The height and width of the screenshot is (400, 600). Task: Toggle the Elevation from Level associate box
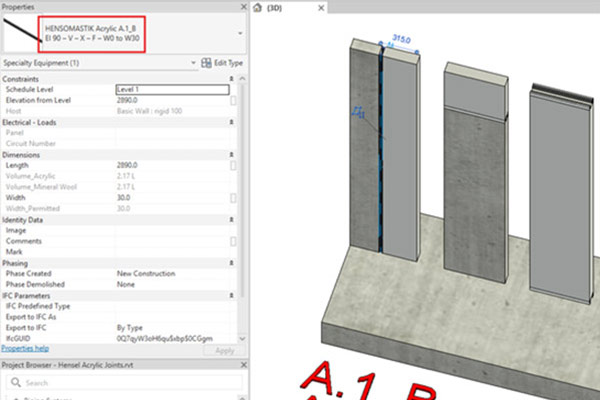click(x=233, y=100)
